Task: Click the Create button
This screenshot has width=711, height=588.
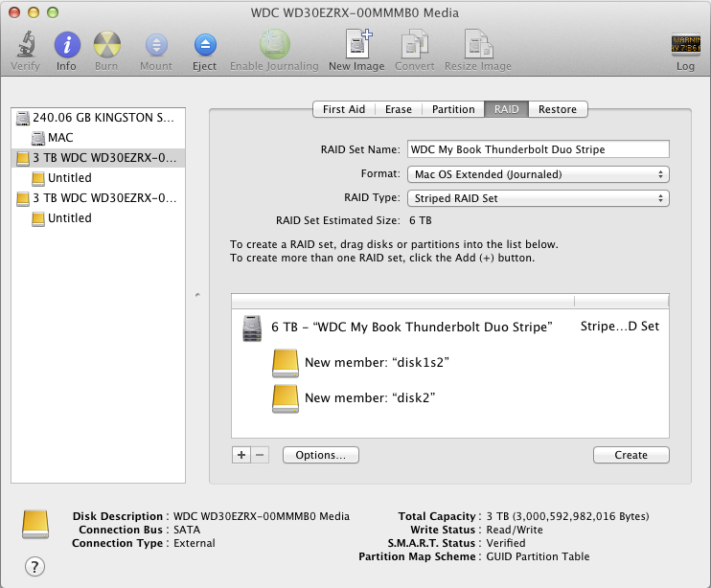Action: point(631,455)
